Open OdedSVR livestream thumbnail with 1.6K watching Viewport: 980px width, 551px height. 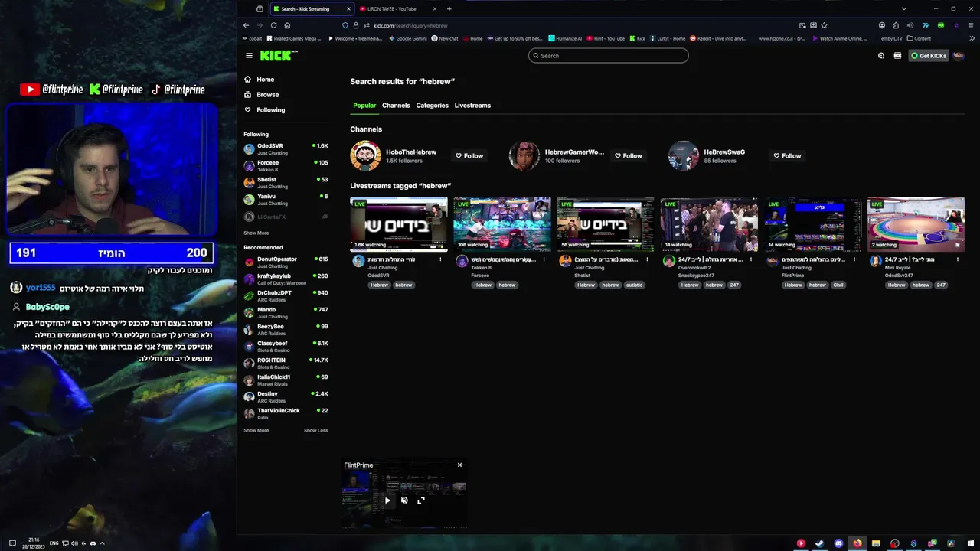399,224
